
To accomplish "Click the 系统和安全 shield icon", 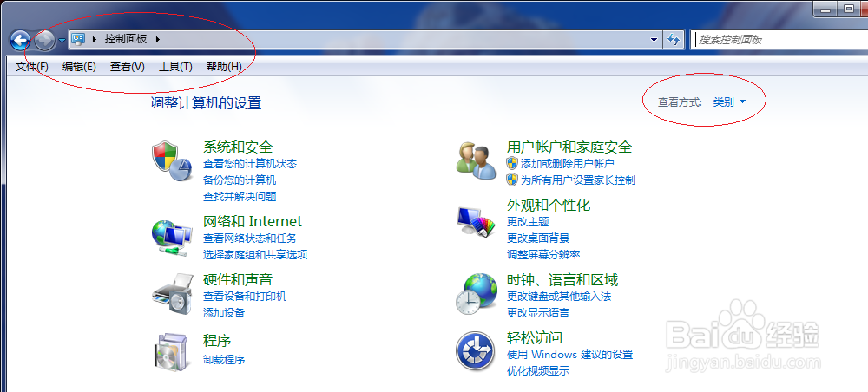I will 172,161.
